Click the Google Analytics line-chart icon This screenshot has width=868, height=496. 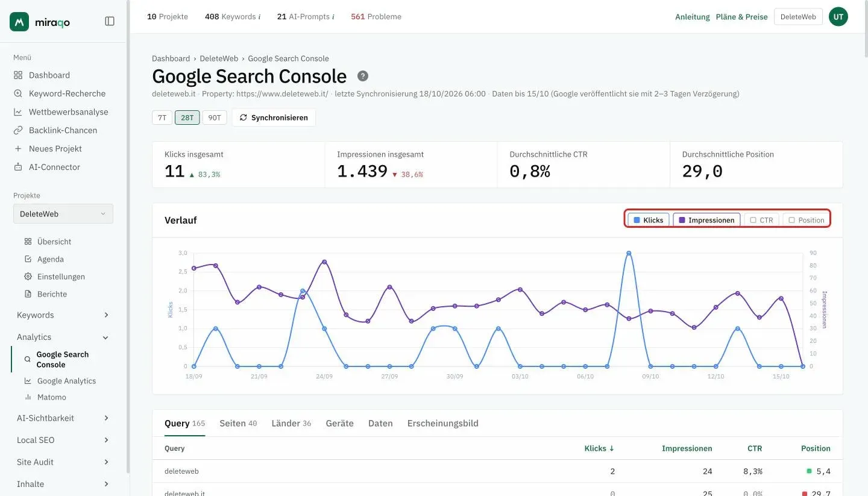28,381
